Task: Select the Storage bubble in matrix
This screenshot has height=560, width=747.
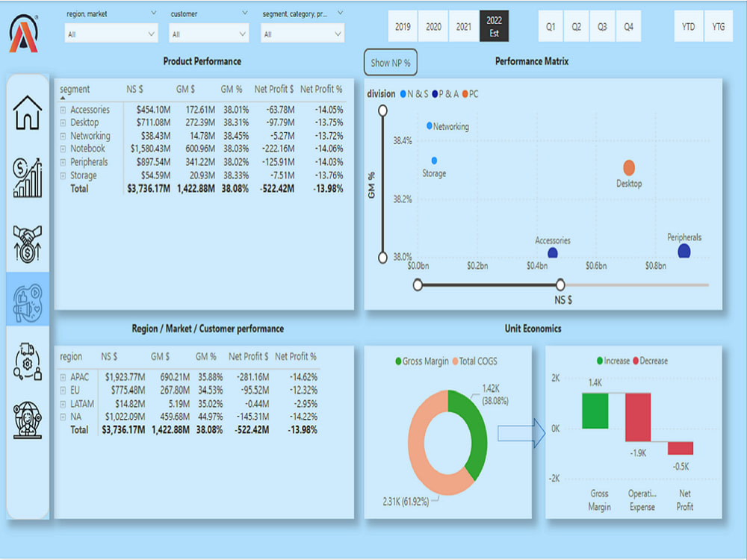Action: tap(434, 161)
